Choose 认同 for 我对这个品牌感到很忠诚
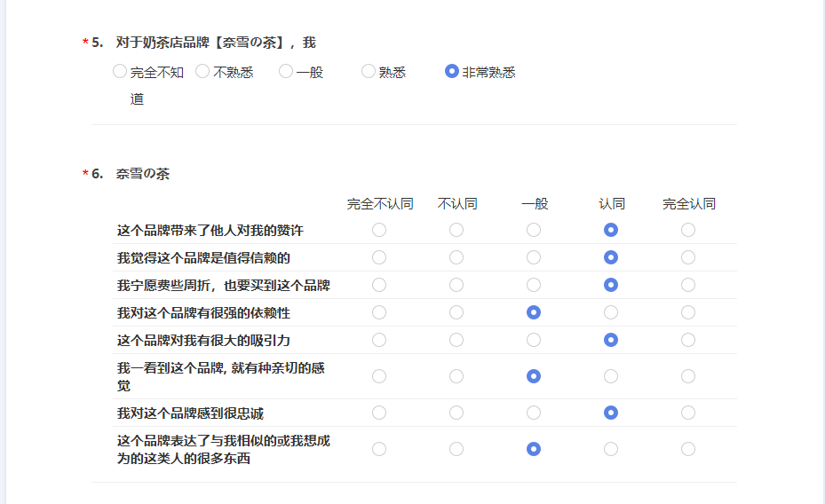The image size is (825, 504). 611,413
